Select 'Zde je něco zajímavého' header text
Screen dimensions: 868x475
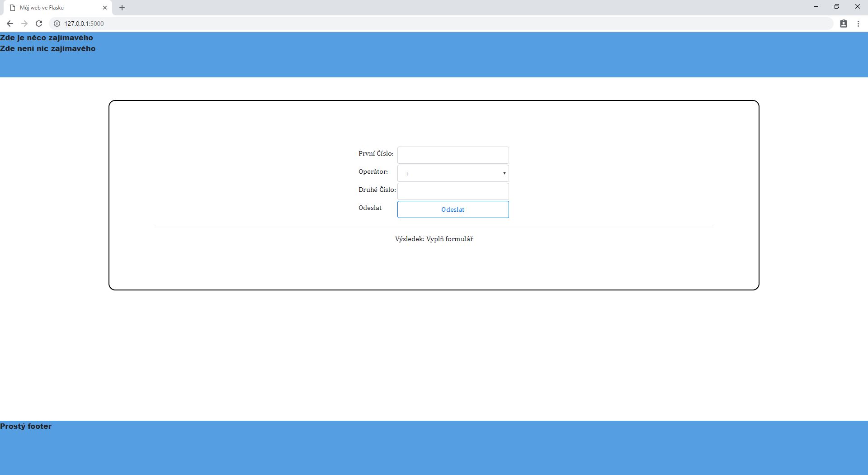(47, 38)
